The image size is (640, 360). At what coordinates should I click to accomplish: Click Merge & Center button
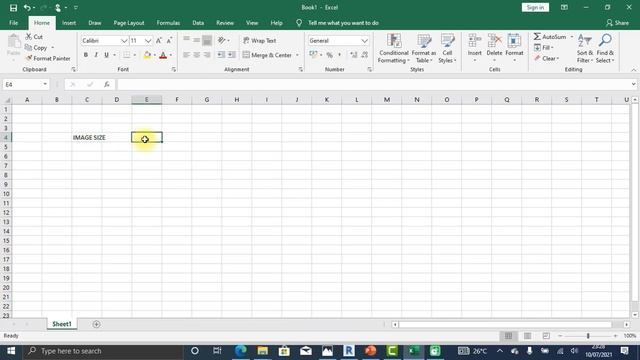(268, 55)
